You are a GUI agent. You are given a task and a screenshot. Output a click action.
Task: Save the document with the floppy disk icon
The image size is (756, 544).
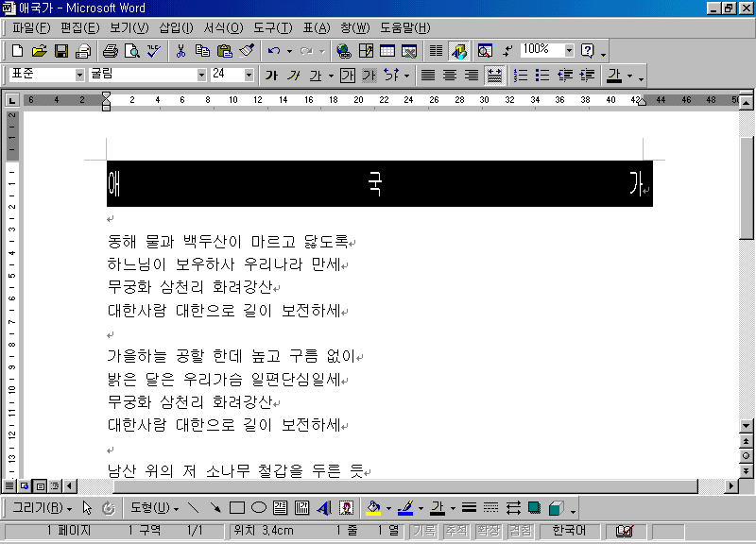(61, 51)
